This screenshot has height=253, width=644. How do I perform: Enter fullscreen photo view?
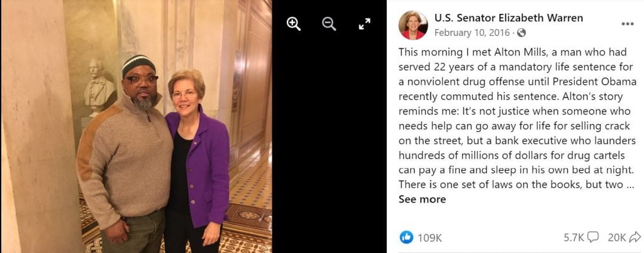pos(364,25)
